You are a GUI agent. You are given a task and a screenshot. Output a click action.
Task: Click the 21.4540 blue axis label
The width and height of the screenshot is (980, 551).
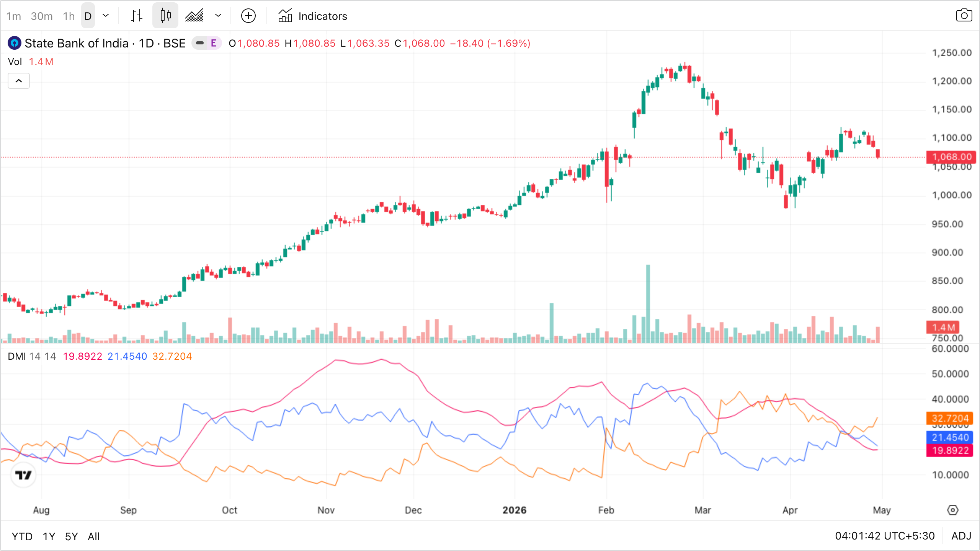950,437
